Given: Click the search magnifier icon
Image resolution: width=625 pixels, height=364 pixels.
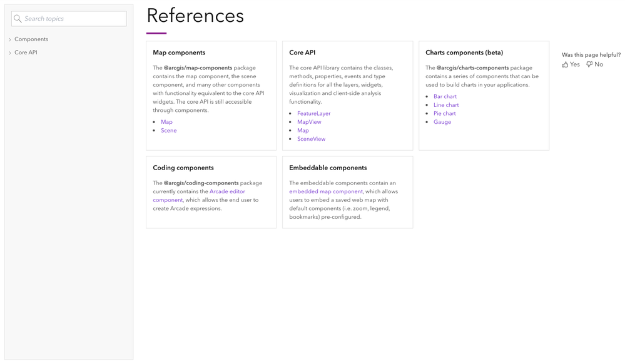Looking at the screenshot, I should pyautogui.click(x=18, y=19).
